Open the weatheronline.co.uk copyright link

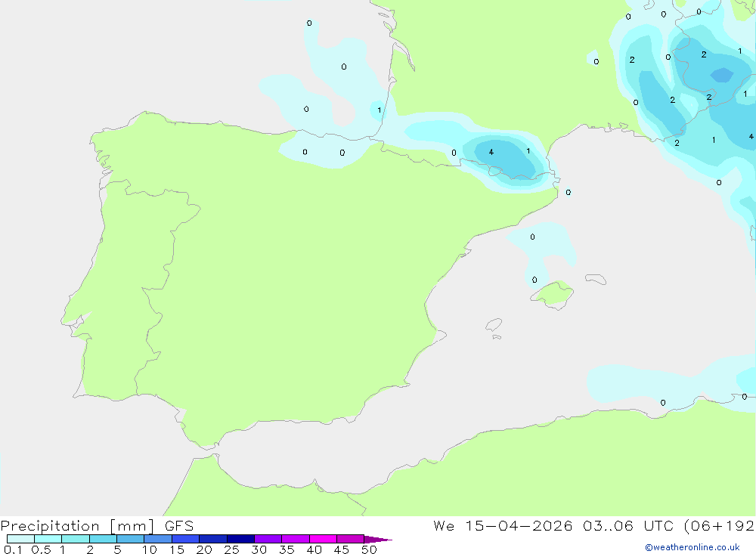pyautogui.click(x=692, y=547)
